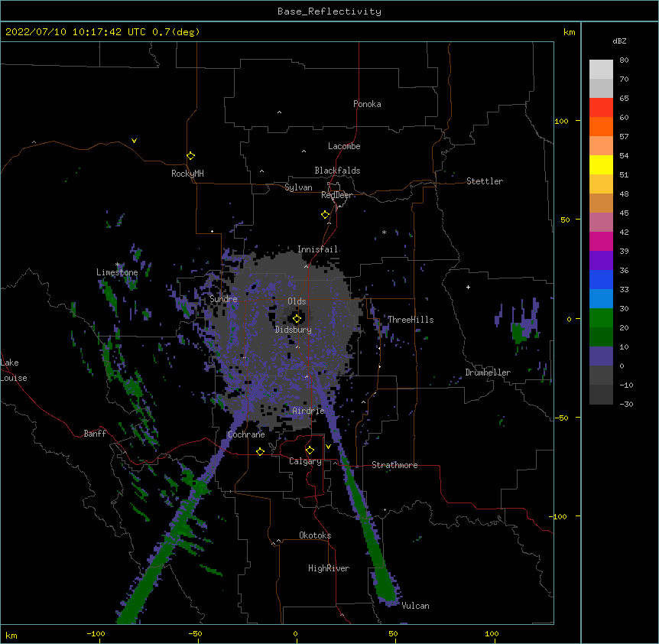
Task: Click the Limestone label
Action: (117, 272)
